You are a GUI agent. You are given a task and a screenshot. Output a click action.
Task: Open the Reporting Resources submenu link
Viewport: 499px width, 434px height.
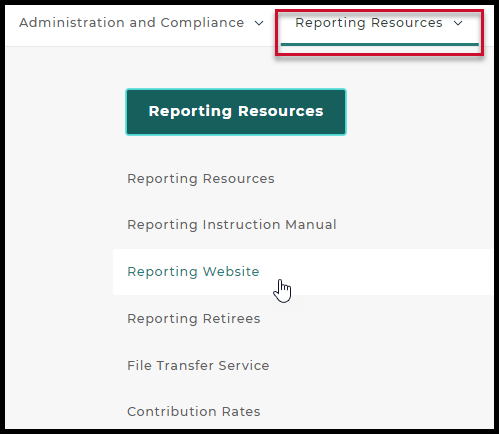(201, 179)
